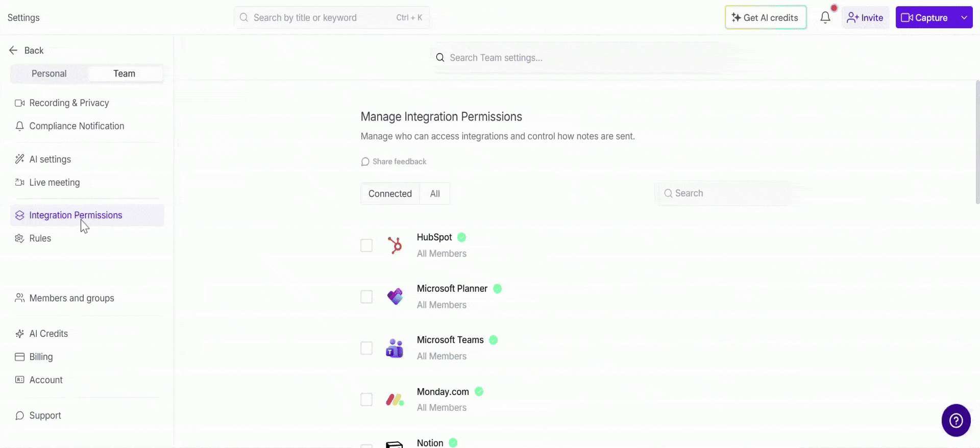
Task: Focus the Search by title or keyword field
Action: click(x=332, y=17)
